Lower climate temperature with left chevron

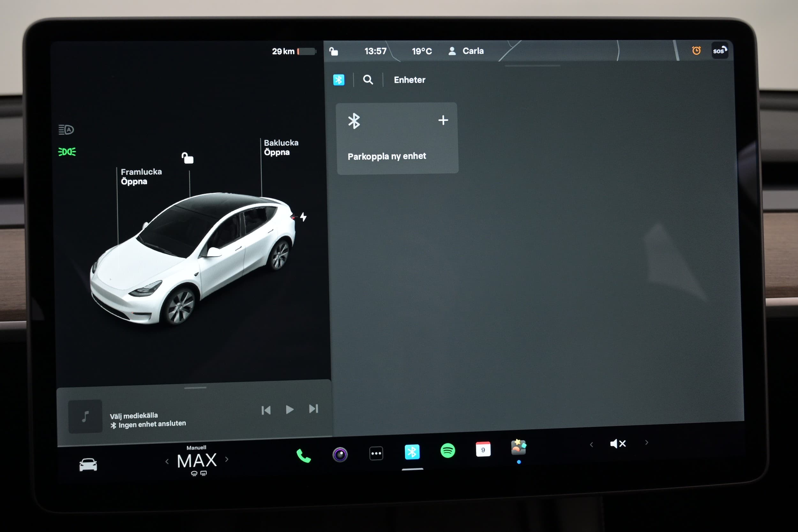167,461
